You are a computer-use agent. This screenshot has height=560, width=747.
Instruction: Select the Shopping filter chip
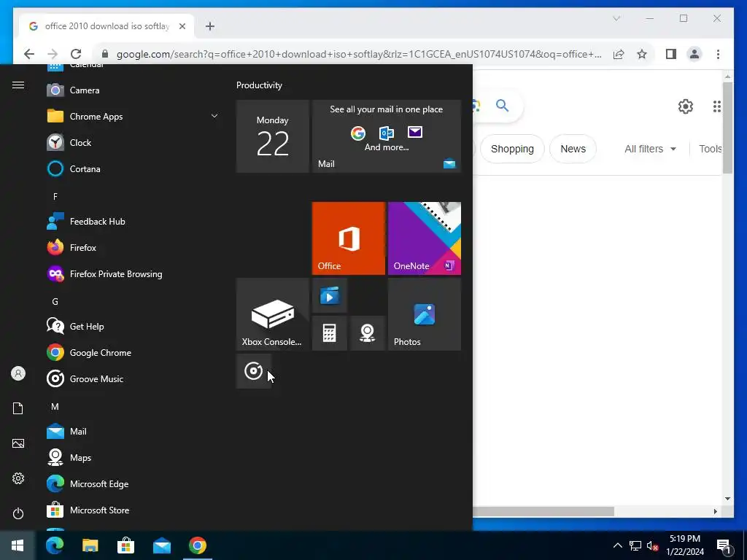[x=512, y=149]
